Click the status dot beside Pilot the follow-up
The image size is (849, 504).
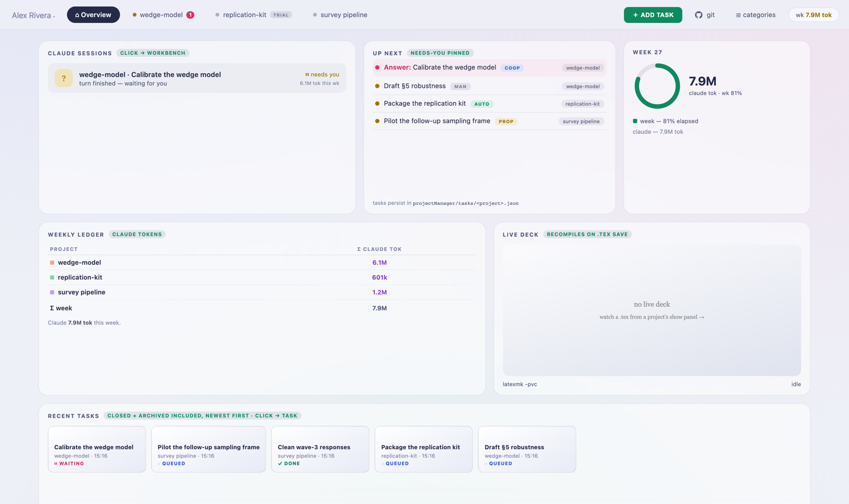[377, 121]
